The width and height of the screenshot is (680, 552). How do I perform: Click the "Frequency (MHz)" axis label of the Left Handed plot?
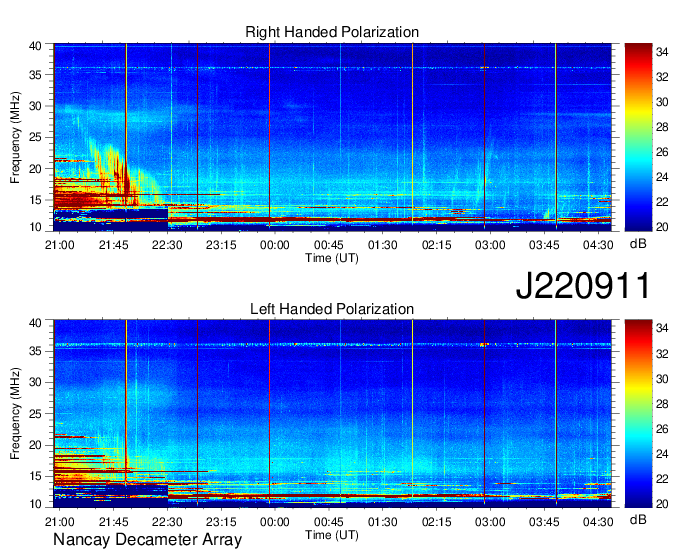coord(15,414)
